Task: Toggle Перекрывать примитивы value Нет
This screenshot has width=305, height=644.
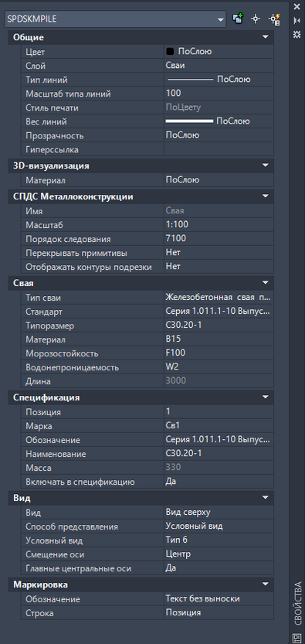Action: (x=219, y=253)
